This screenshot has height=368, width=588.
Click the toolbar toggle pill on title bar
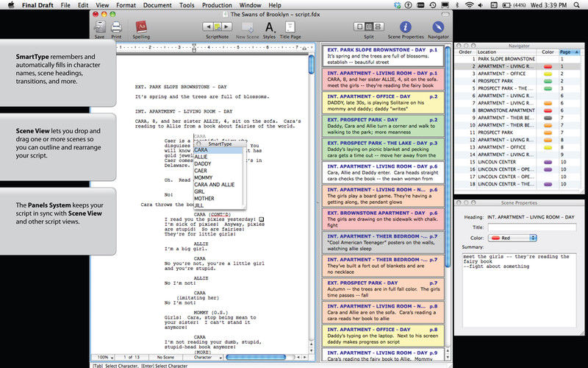click(445, 14)
